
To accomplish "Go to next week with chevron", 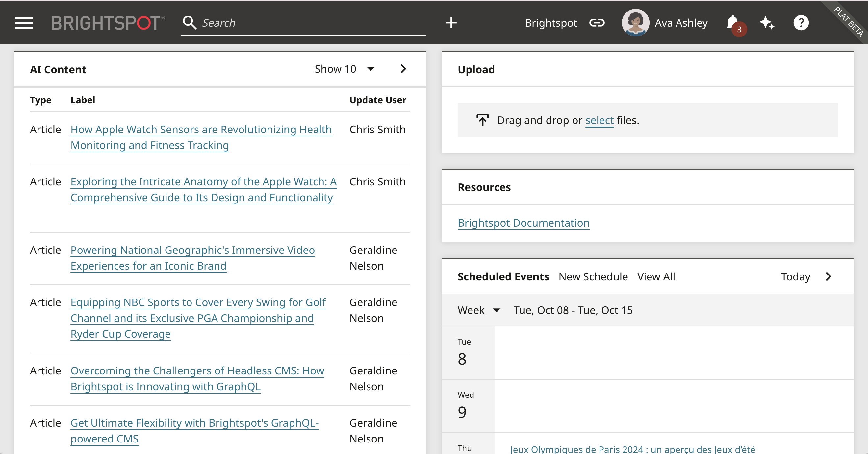I will (x=829, y=276).
